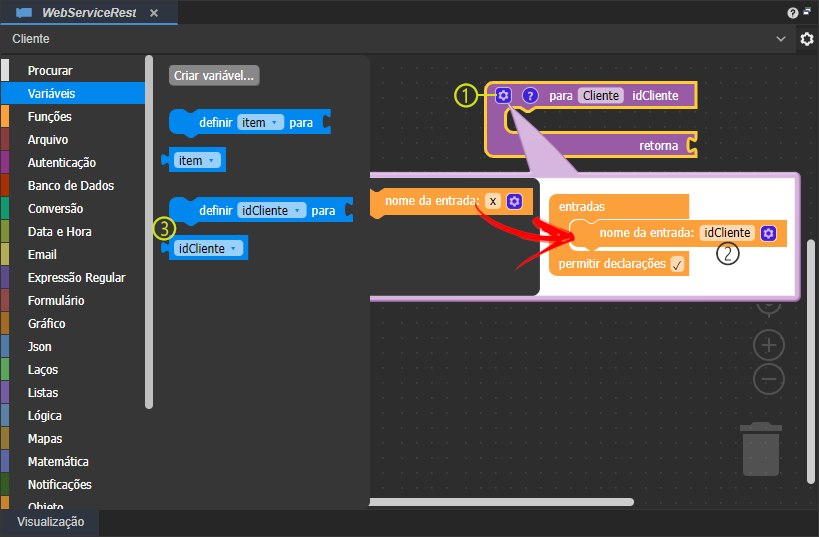The image size is (819, 537).
Task: Click the question mark icon on the function block
Action: tap(530, 96)
